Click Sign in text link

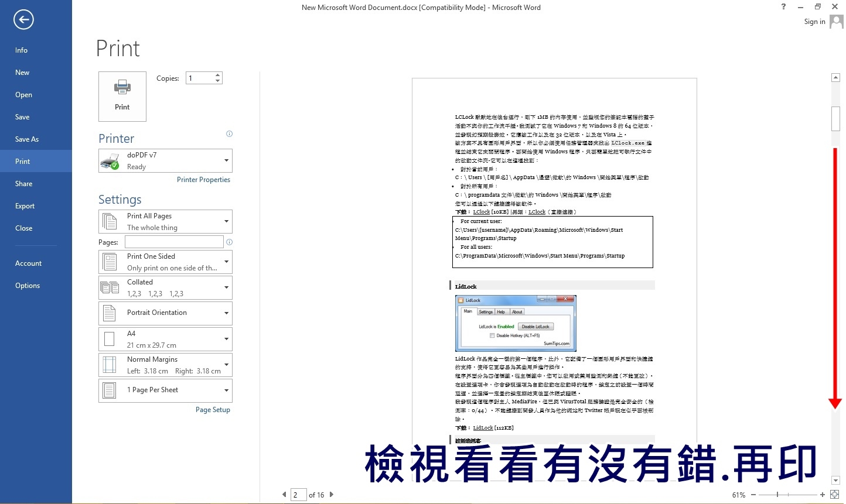tap(814, 22)
